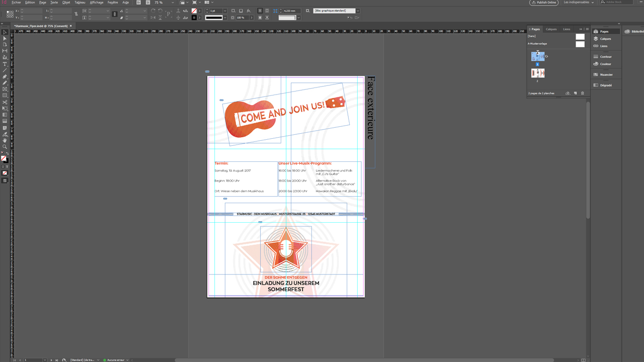The width and height of the screenshot is (644, 362).
Task: Select the Rectangle Frame tool
Action: pyautogui.click(x=5, y=89)
